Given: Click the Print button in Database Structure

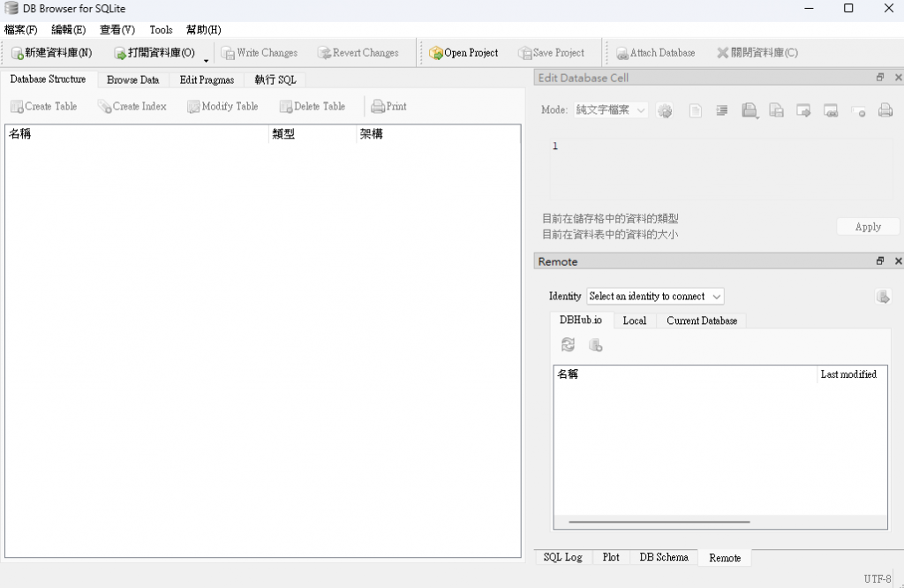Looking at the screenshot, I should coord(389,107).
